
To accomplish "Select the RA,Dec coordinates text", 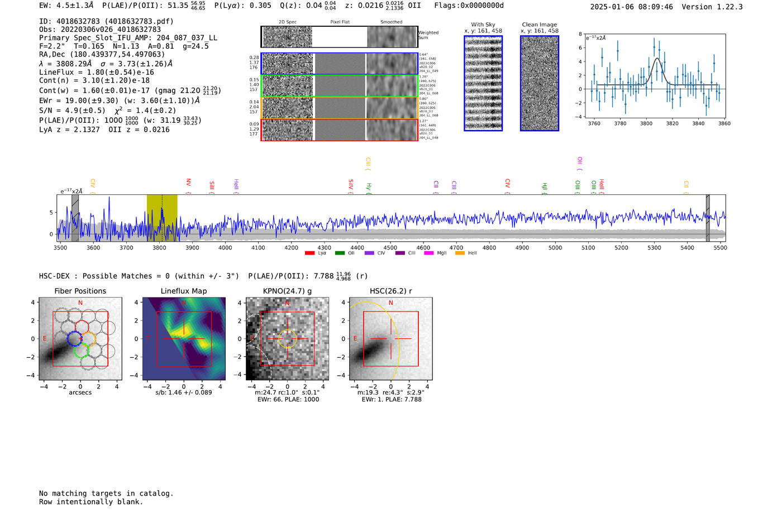I will click(102, 54).
